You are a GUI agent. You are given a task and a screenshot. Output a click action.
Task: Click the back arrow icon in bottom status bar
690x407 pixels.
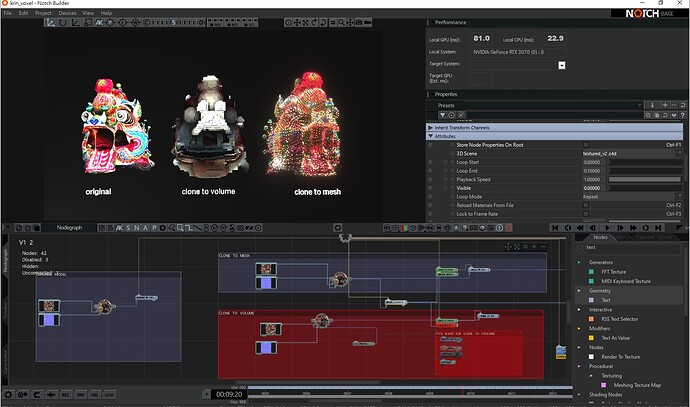pos(51,395)
